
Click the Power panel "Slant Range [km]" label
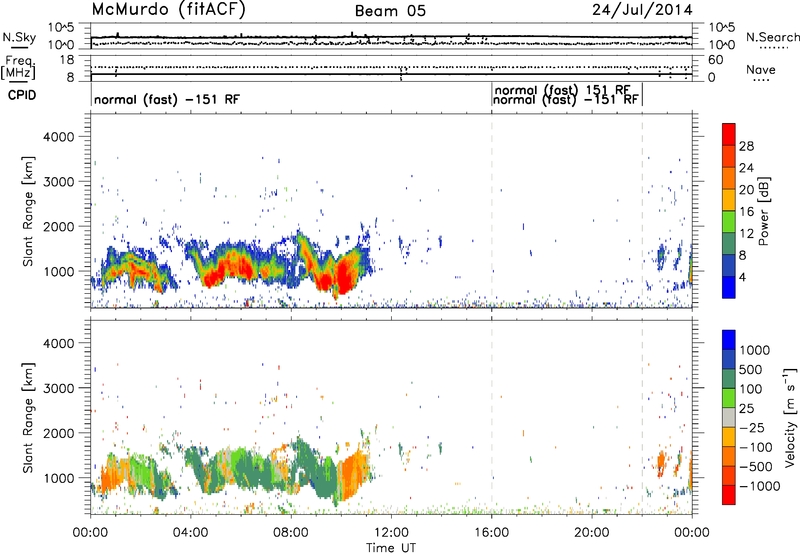click(x=28, y=211)
